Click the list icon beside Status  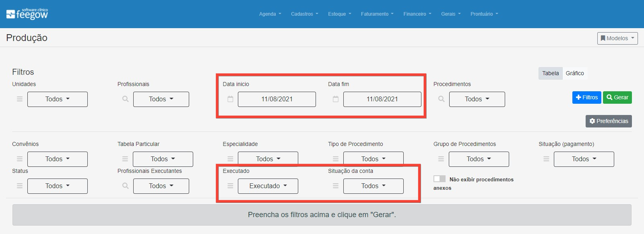click(x=19, y=186)
